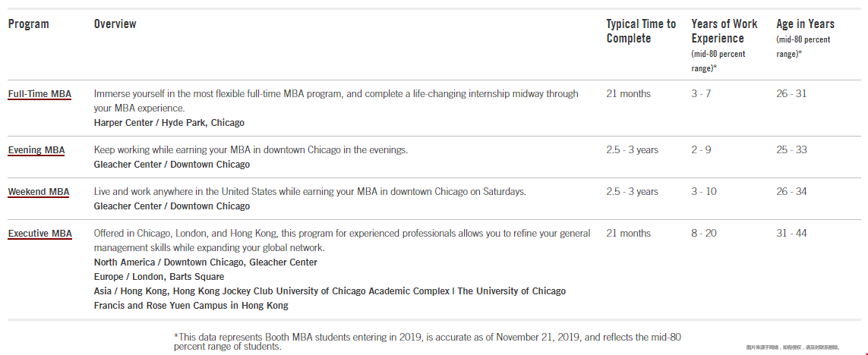The width and height of the screenshot is (868, 355).
Task: Select the Harper Center / Hyde Park location text
Action: [x=169, y=123]
